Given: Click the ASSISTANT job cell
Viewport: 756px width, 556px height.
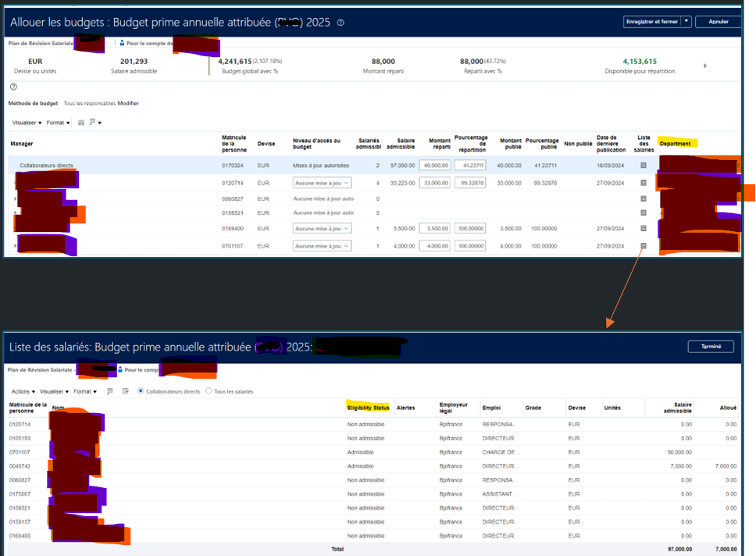Looking at the screenshot, I should (500, 494).
